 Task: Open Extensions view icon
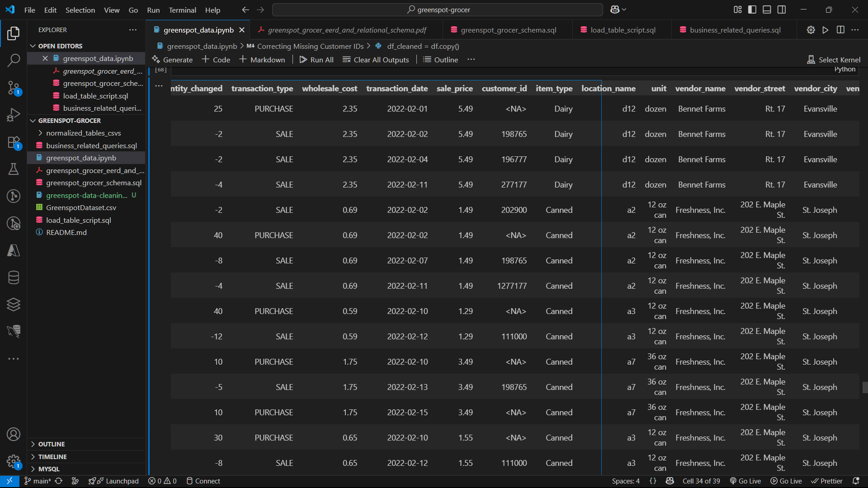click(14, 142)
